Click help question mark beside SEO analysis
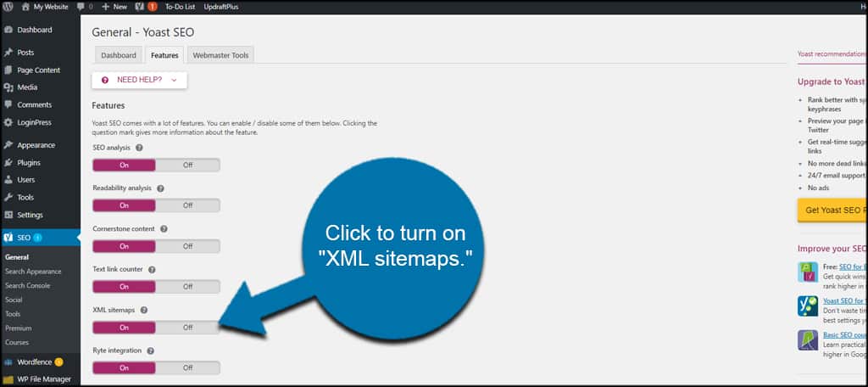This screenshot has width=868, height=387. pyautogui.click(x=139, y=148)
